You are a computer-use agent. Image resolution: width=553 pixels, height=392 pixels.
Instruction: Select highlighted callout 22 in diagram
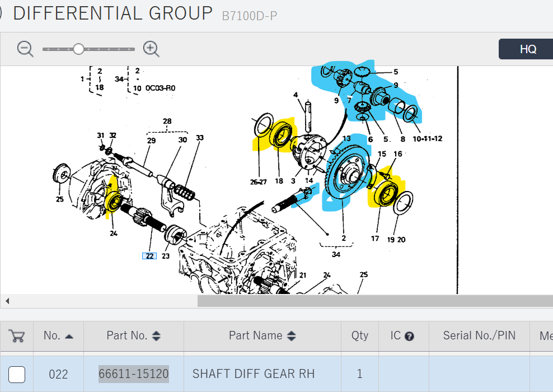click(x=149, y=256)
